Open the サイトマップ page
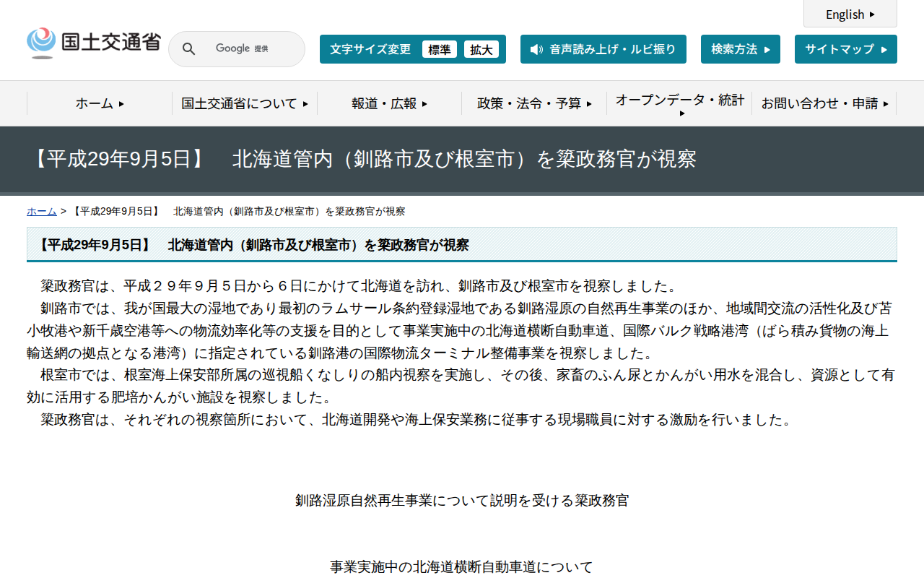Screen dimensions: 924x578 [845, 48]
